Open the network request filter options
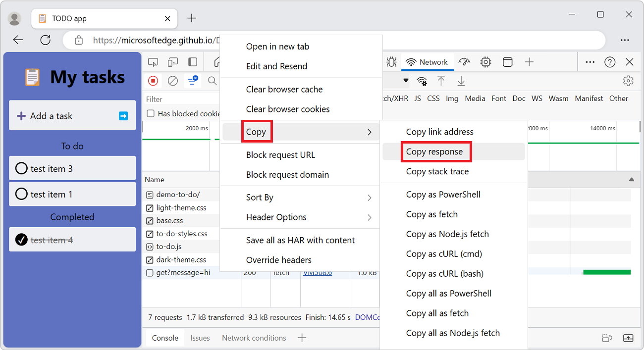 pos(192,81)
